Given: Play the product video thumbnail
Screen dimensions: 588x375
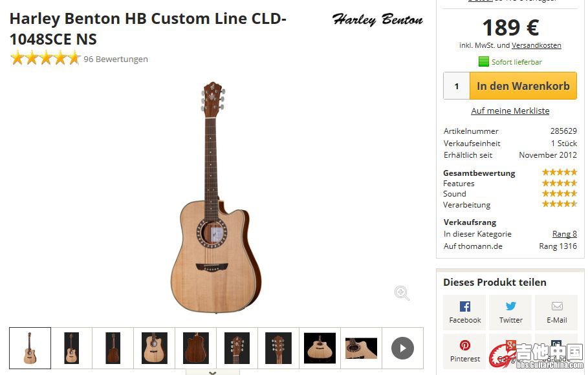Looking at the screenshot, I should tap(402, 348).
